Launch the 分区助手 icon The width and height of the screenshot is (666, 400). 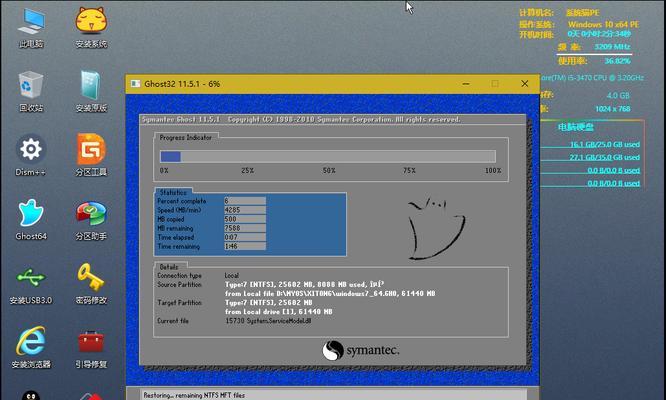click(91, 220)
